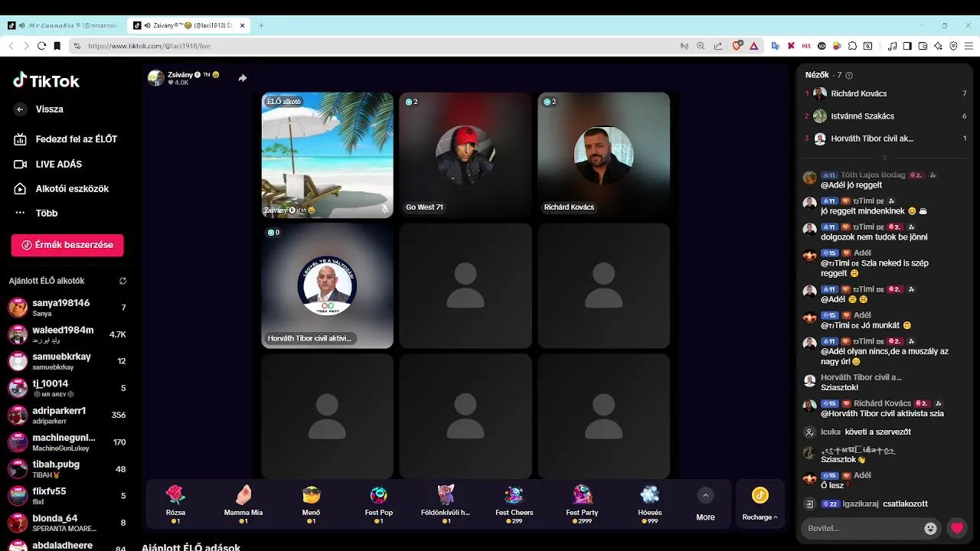Send the Fest Pop gift
The image size is (980, 551).
pos(378,504)
